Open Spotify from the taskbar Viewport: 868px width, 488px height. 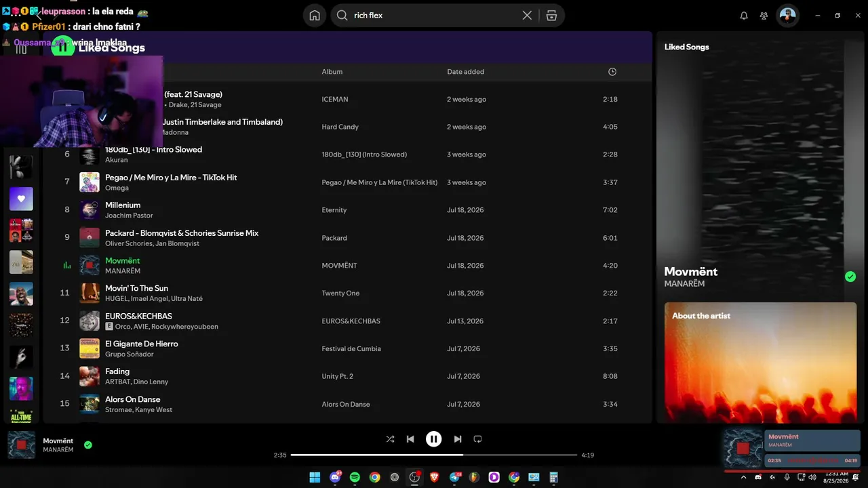coord(355,477)
